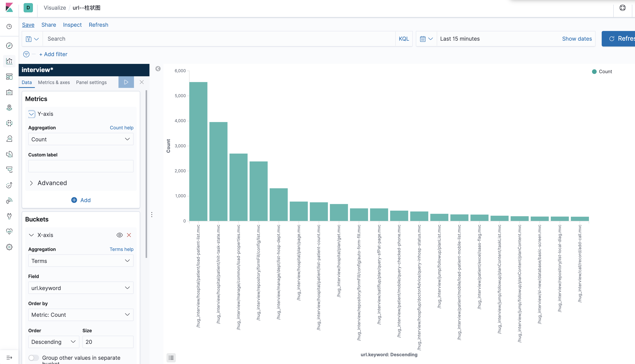Switch to Metrics & axes tab
The image size is (635, 364).
coord(54,82)
